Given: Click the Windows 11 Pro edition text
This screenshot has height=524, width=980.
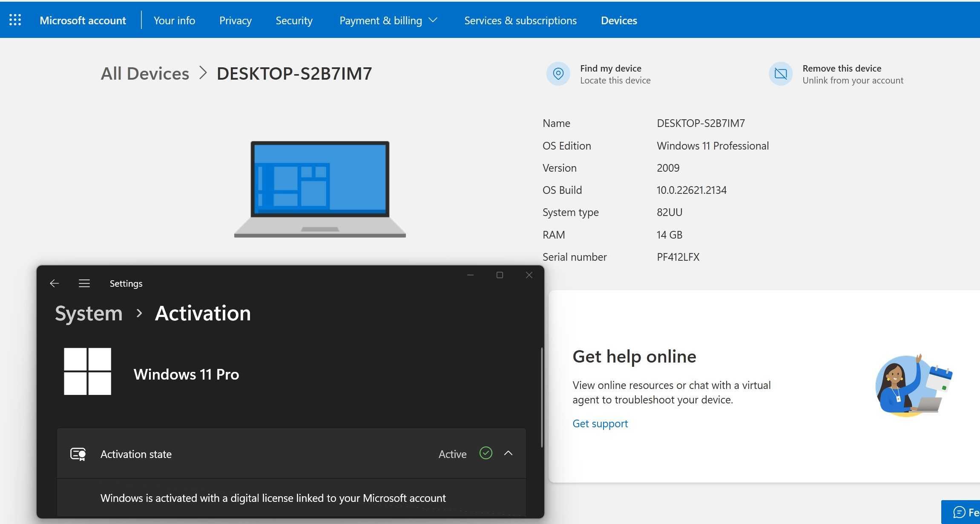Looking at the screenshot, I should point(186,374).
